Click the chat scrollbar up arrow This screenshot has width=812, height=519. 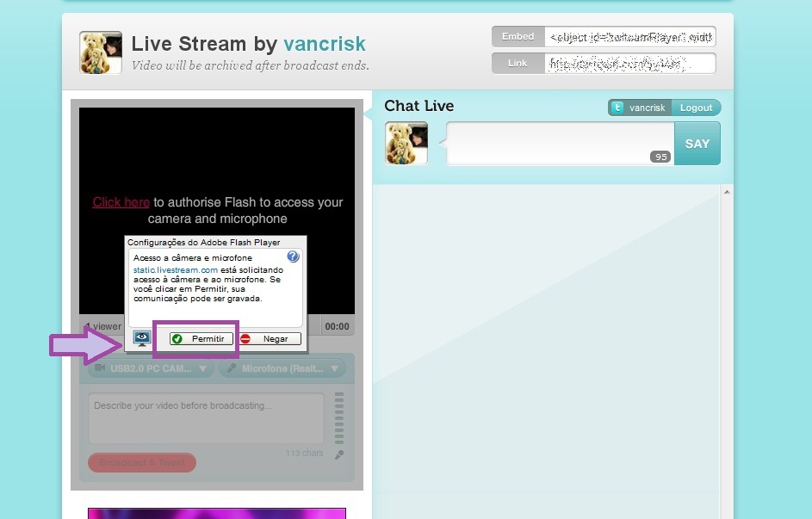pos(727,192)
